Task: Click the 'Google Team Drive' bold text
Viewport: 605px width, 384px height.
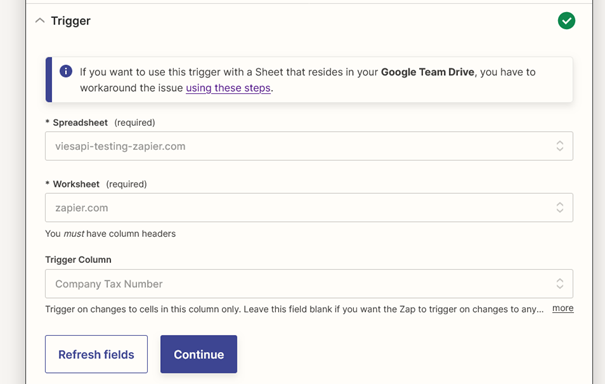Action: pyautogui.click(x=428, y=72)
